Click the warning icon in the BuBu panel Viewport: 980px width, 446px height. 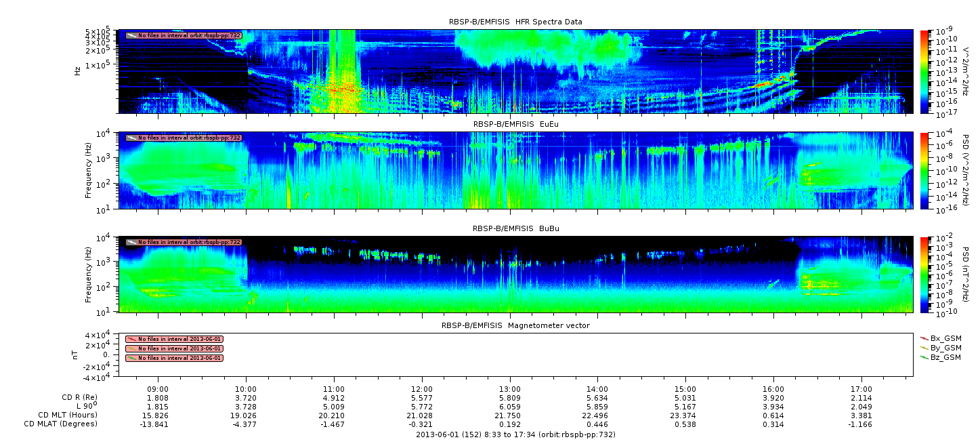[x=131, y=242]
